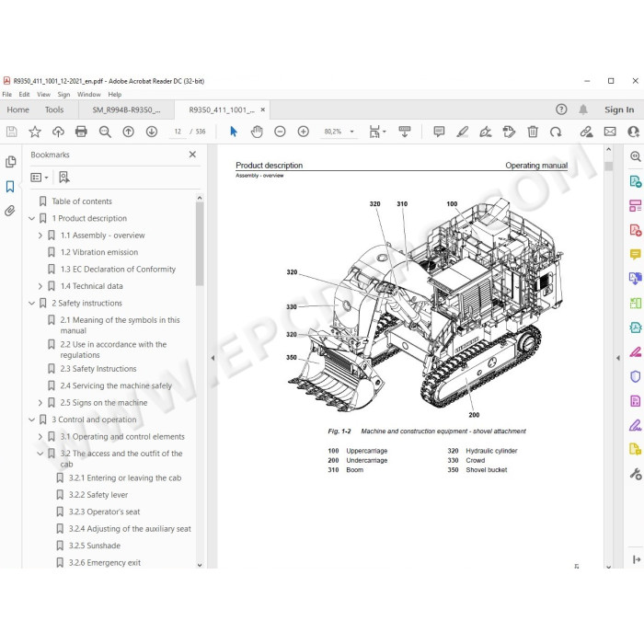Expand the 1.4 Technical data bookmark
This screenshot has width=644, height=644.
tap(40, 286)
